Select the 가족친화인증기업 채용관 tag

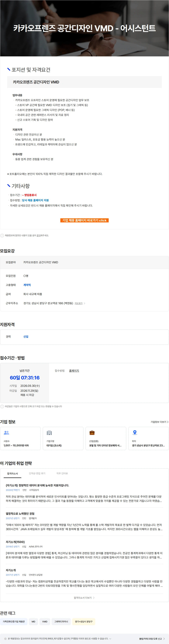[14, 622]
